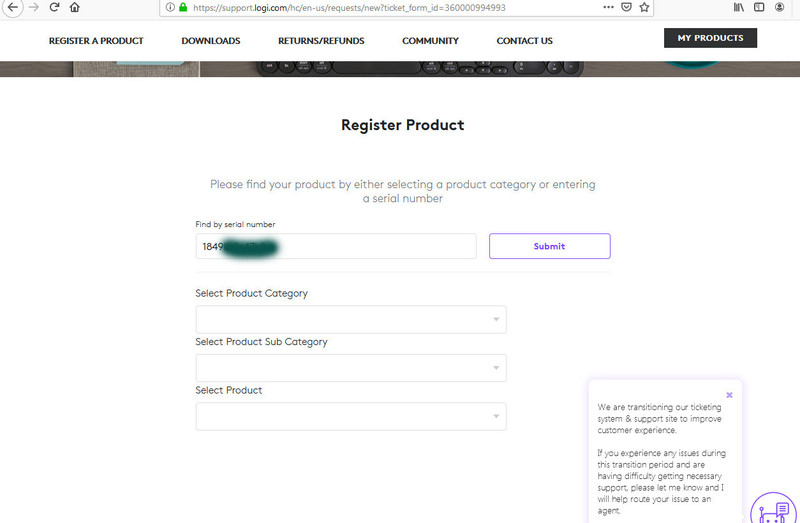
Task: Click the serial number input field
Action: [x=336, y=246]
